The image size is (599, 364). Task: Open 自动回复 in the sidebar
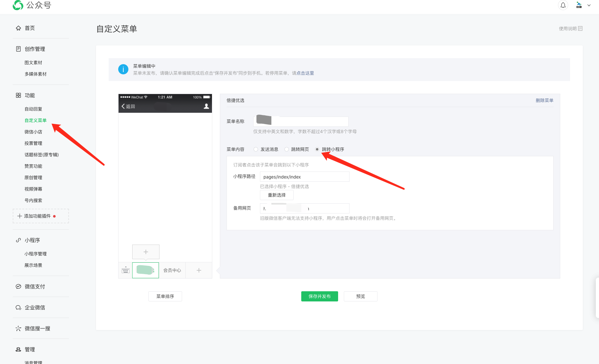point(33,109)
